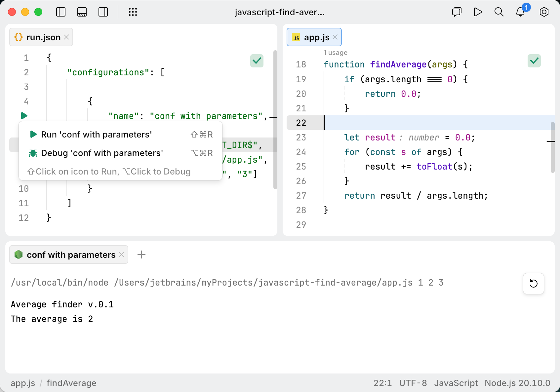
Task: Switch to the app.js tab
Action: [x=316, y=37]
